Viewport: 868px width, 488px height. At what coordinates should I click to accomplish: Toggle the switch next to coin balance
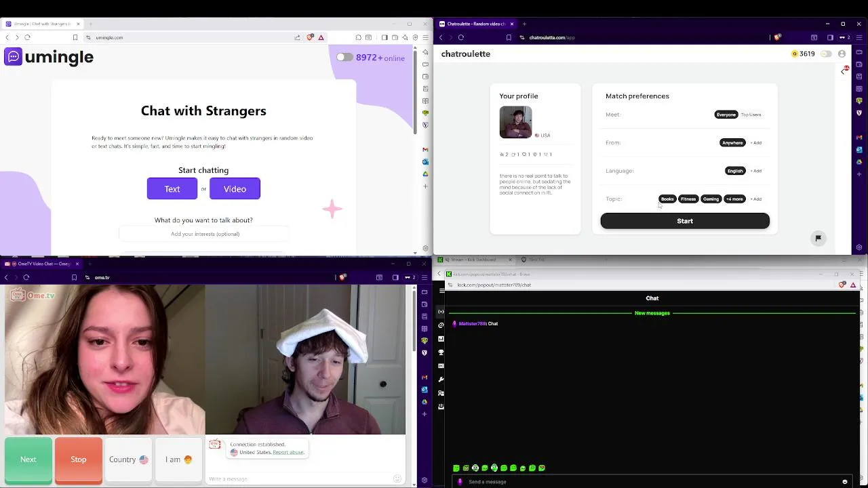pyautogui.click(x=826, y=54)
